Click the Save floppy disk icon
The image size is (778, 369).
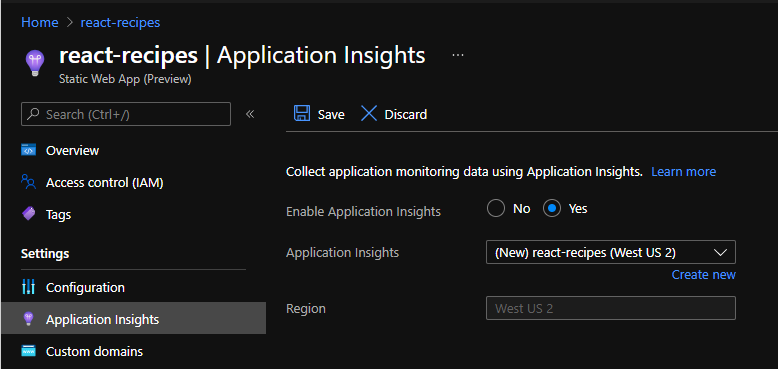pyautogui.click(x=302, y=114)
